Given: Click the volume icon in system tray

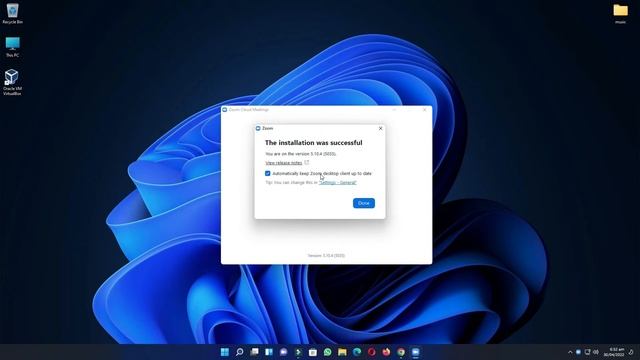Looking at the screenshot, I should pos(596,352).
